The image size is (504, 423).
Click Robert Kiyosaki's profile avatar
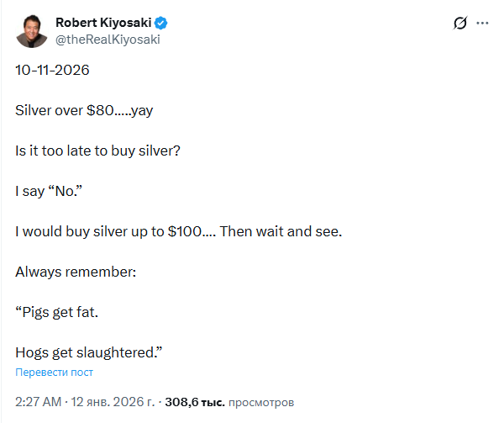[x=31, y=29]
